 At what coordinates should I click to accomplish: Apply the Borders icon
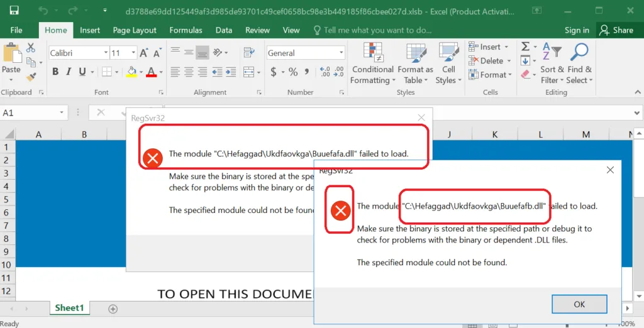[x=107, y=72]
